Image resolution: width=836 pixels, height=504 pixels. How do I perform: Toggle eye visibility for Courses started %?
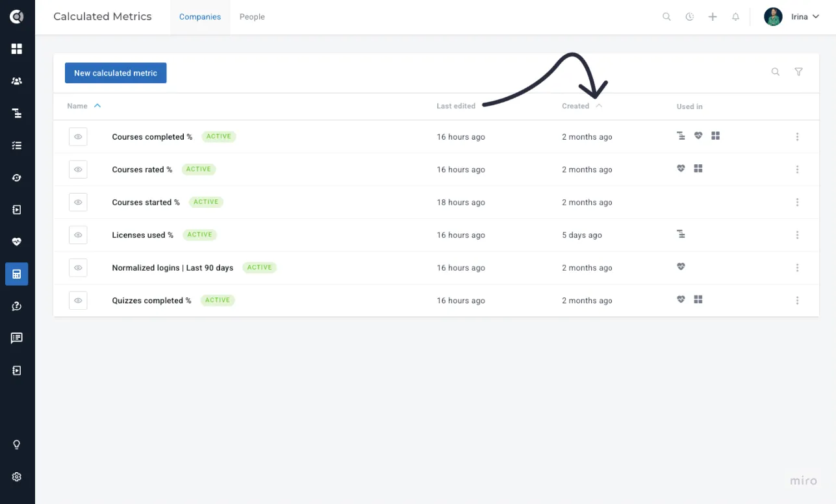coord(78,202)
